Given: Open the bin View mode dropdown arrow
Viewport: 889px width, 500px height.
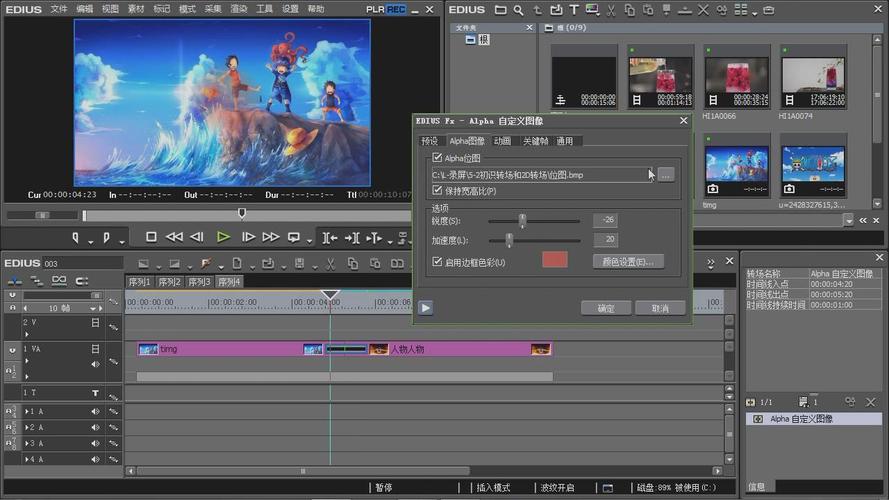Looking at the screenshot, I should 754,13.
